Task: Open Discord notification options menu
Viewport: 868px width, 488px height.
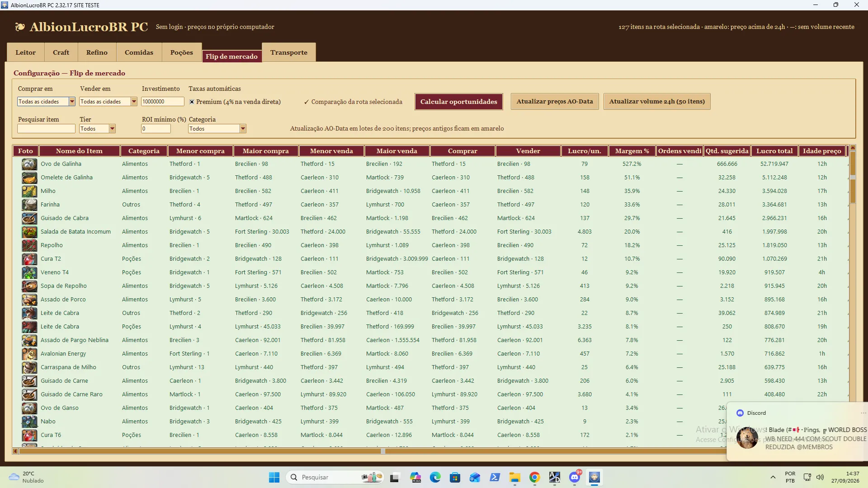Action: point(863,413)
